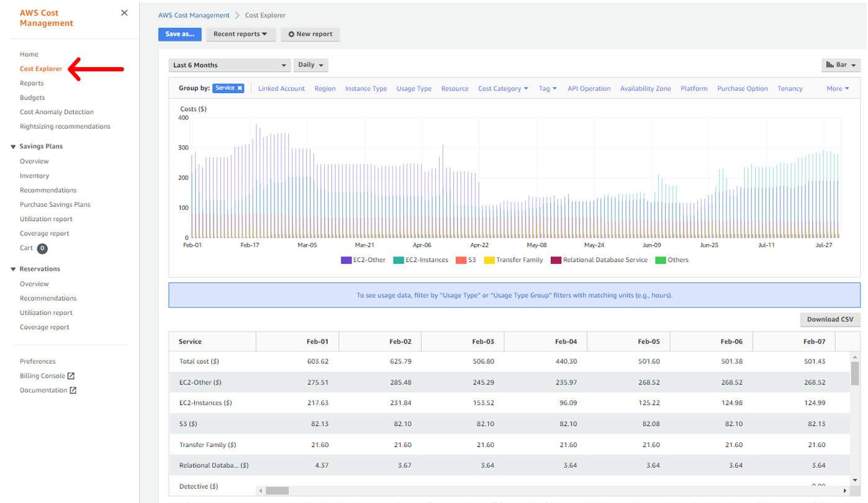868x503 pixels.
Task: Click the Transfer Family yellow legend swatch
Action: pos(489,260)
